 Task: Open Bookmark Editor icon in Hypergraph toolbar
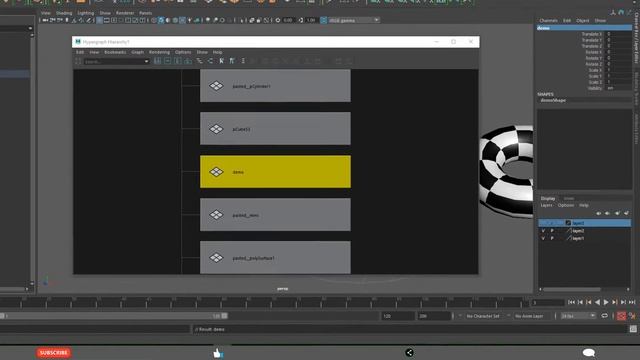pyautogui.click(x=232, y=61)
